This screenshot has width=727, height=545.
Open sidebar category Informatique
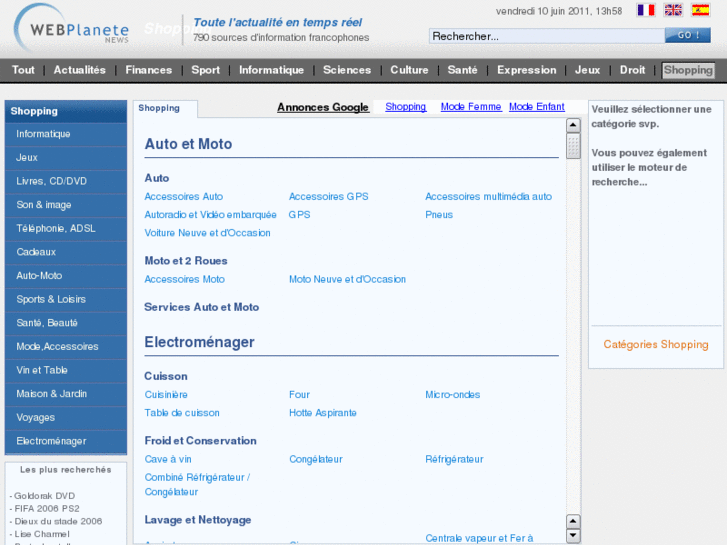tap(66, 134)
